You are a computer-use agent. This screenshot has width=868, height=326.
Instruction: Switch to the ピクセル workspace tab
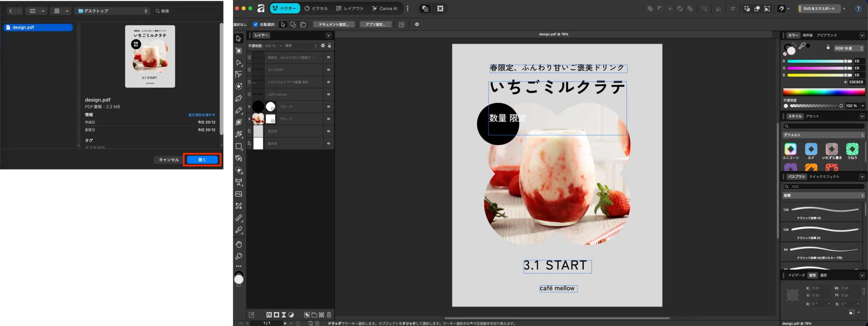pyautogui.click(x=316, y=8)
